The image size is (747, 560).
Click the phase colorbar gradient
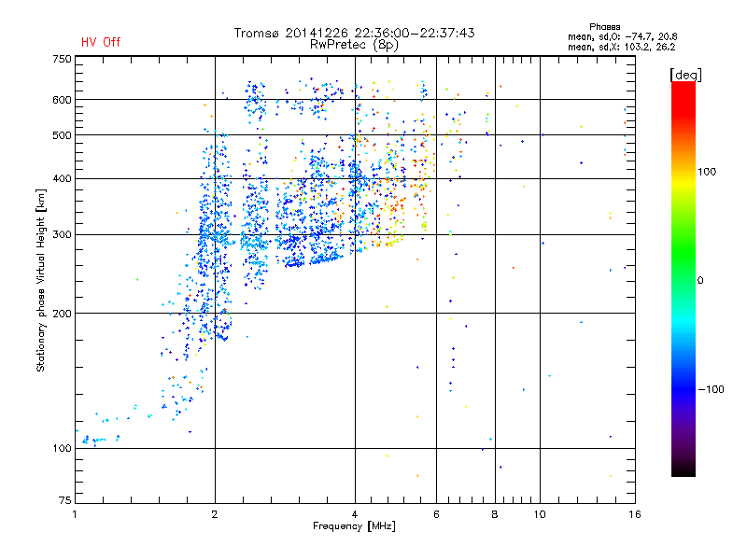[684, 279]
